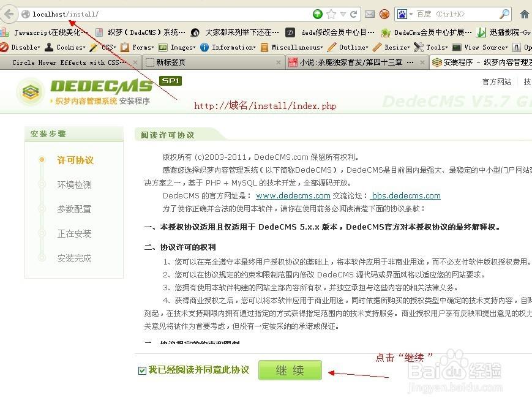This screenshot has width=532, height=406.
Task: Check 我已经阅读并同意此协议 agreement checkbox
Action: point(142,370)
